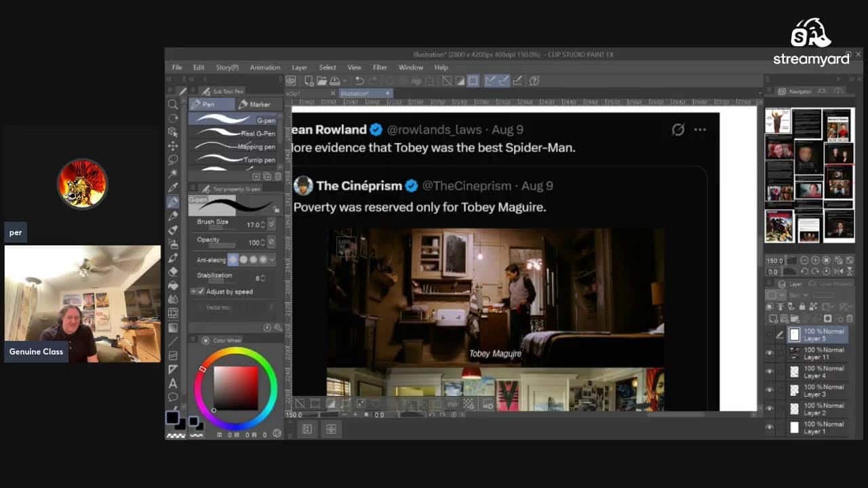Toggle the Adjust by speed checkbox
The width and height of the screenshot is (868, 488).
pyautogui.click(x=201, y=291)
